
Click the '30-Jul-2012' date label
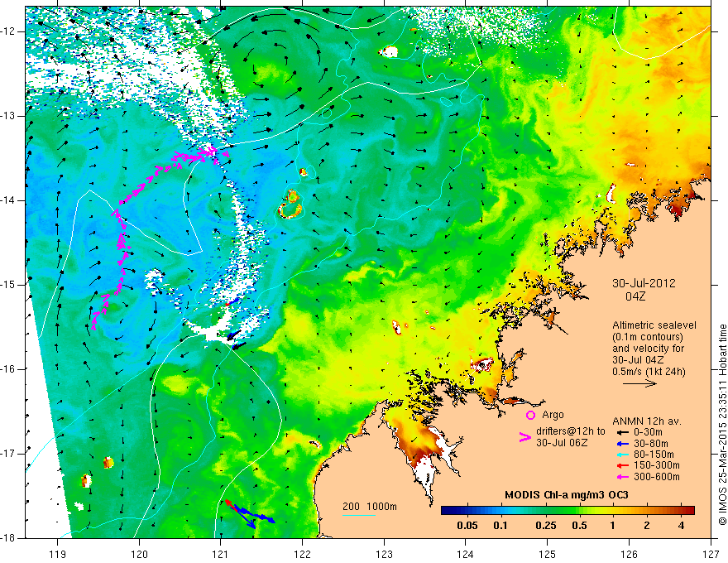[644, 283]
